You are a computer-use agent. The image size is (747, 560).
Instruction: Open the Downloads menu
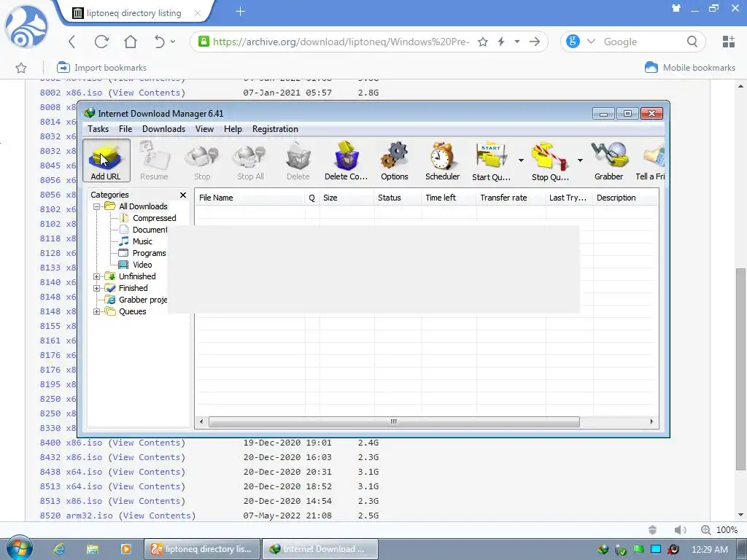click(163, 129)
